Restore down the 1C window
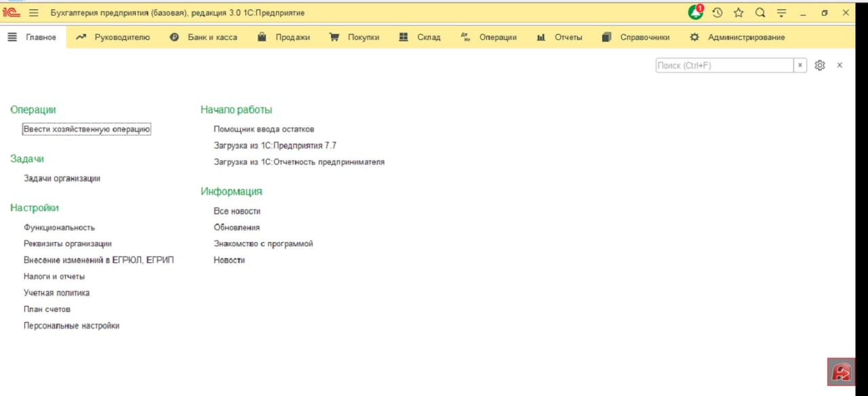The height and width of the screenshot is (396, 868). [x=825, y=13]
